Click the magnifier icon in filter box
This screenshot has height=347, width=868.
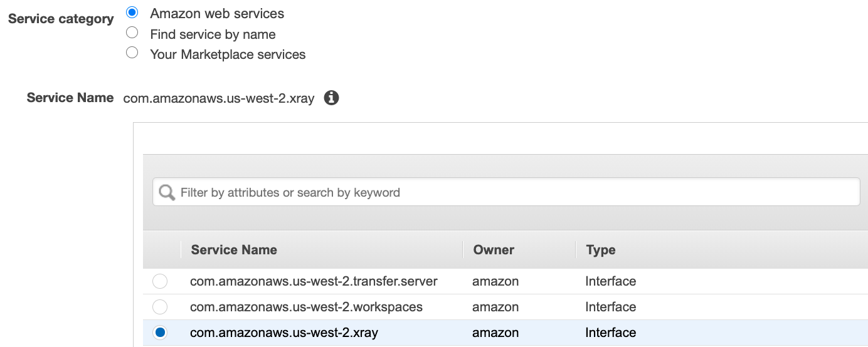tap(167, 192)
